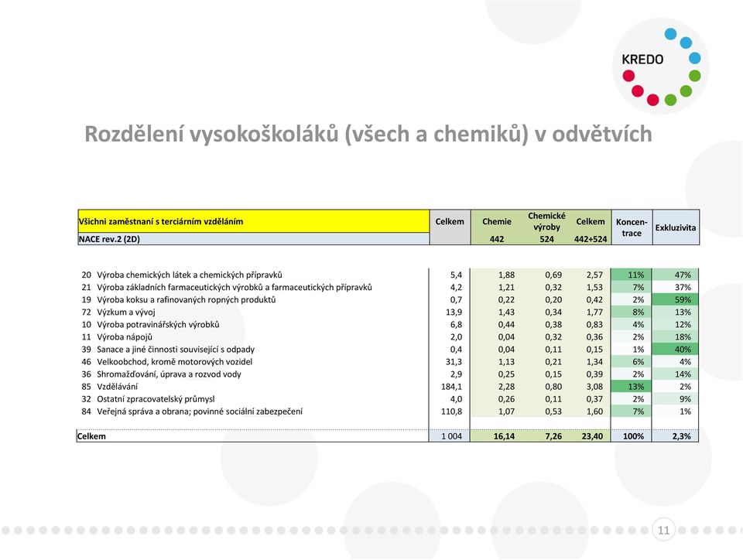Click the green '13%' concentration cell for Vzdělávání
This screenshot has width=743, height=560.
tap(632, 386)
